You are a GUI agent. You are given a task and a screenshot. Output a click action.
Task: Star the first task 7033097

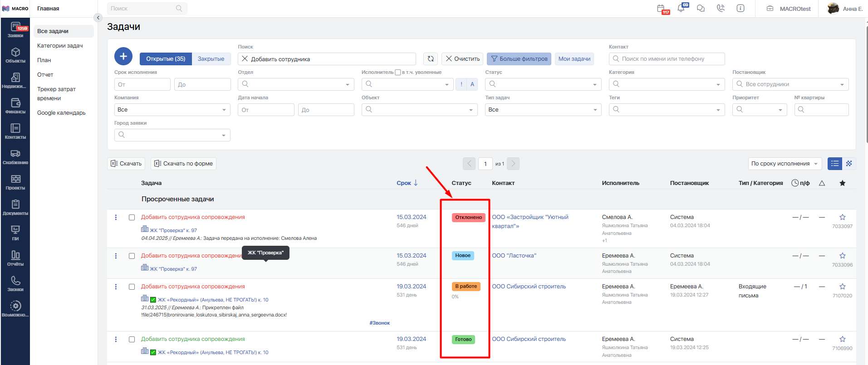point(842,217)
